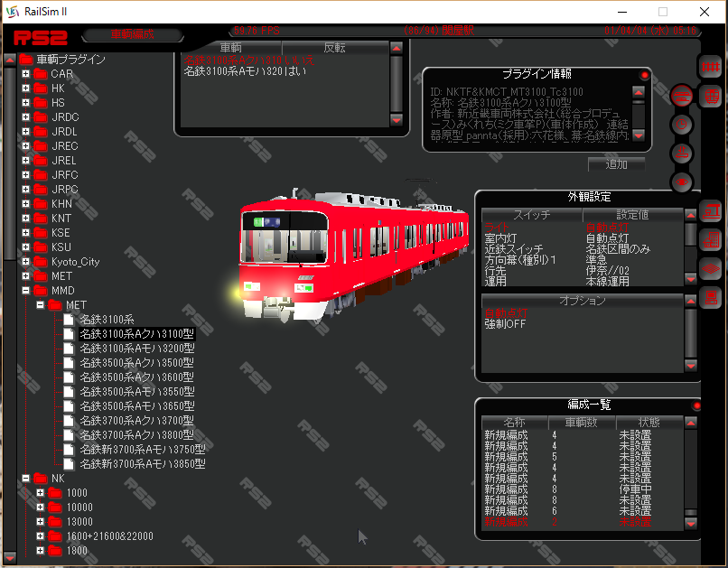
Task: Toggle red dot on 編成一覧 panel
Action: 695,406
